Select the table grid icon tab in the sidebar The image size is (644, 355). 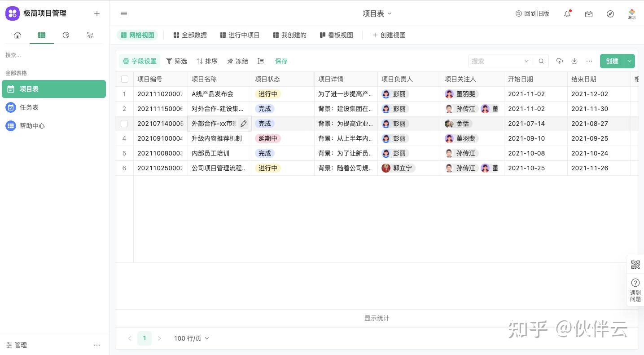pos(42,35)
